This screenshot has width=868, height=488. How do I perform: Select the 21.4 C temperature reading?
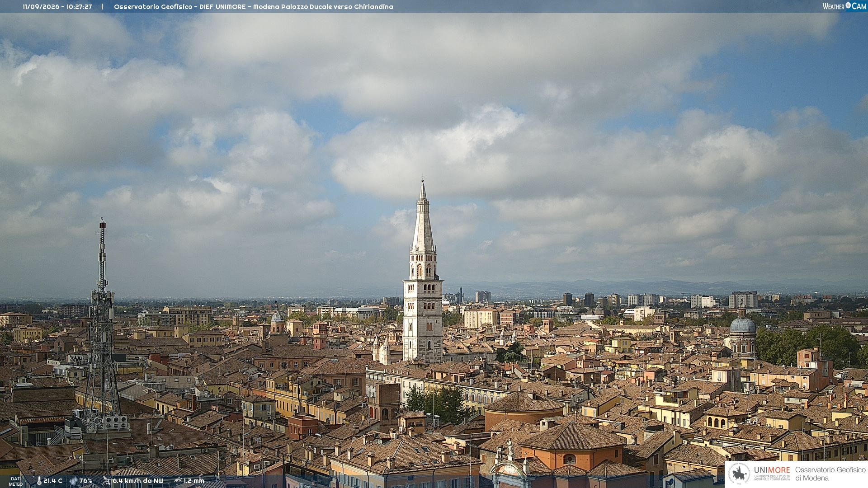tap(53, 481)
